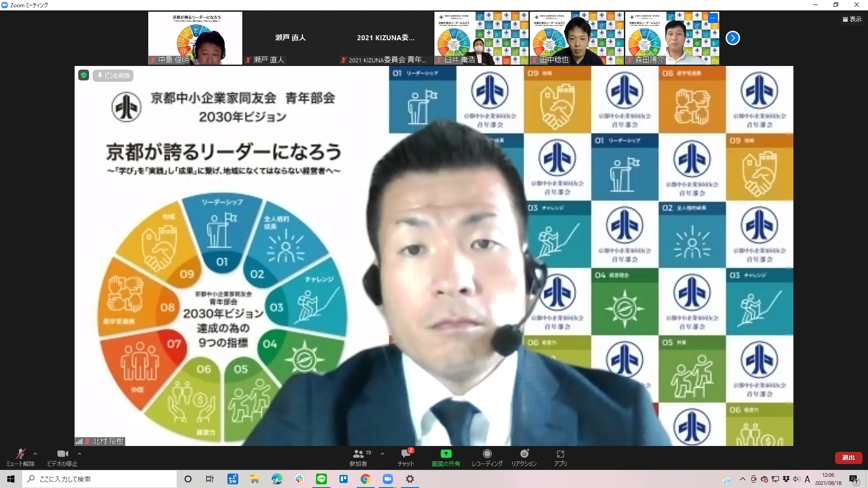This screenshot has width=868, height=488.
Task: Open Trello from taskbar
Action: point(343,479)
